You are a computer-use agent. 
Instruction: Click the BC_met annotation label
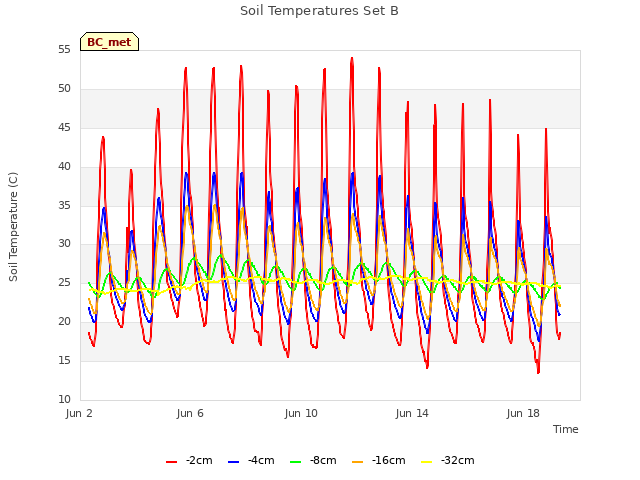(x=109, y=42)
